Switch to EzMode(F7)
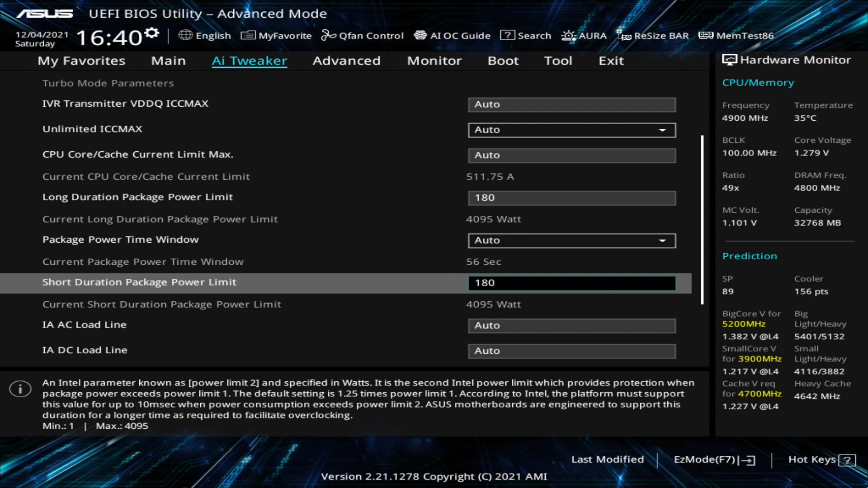The width and height of the screenshot is (868, 488). 714,460
